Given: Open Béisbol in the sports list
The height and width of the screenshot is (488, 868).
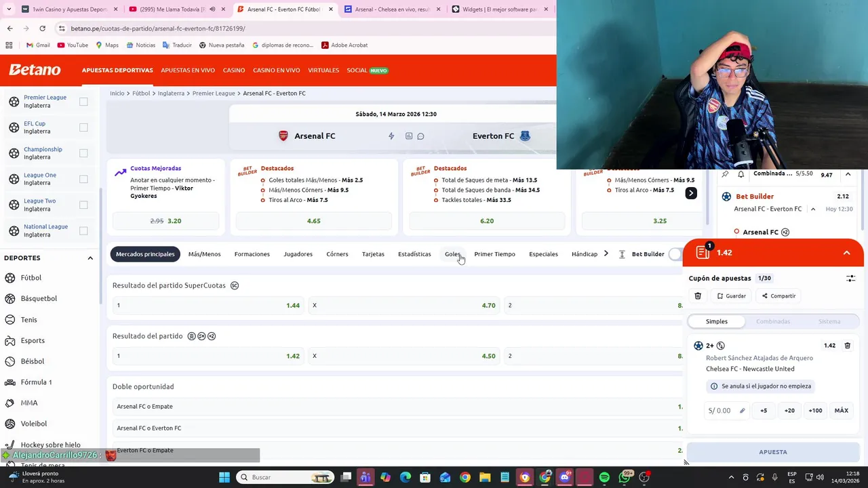Looking at the screenshot, I should click(32, 361).
